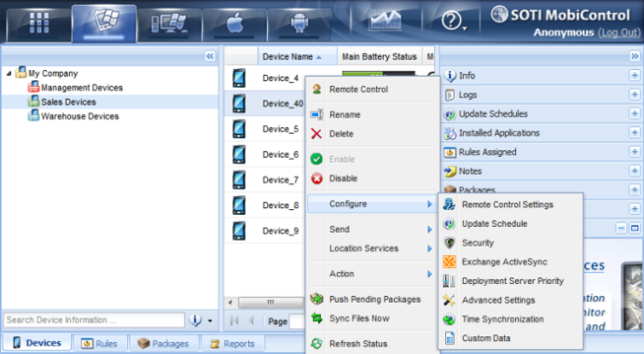Collapse the left panel with double chevron
This screenshot has height=354, width=644.
click(210, 56)
